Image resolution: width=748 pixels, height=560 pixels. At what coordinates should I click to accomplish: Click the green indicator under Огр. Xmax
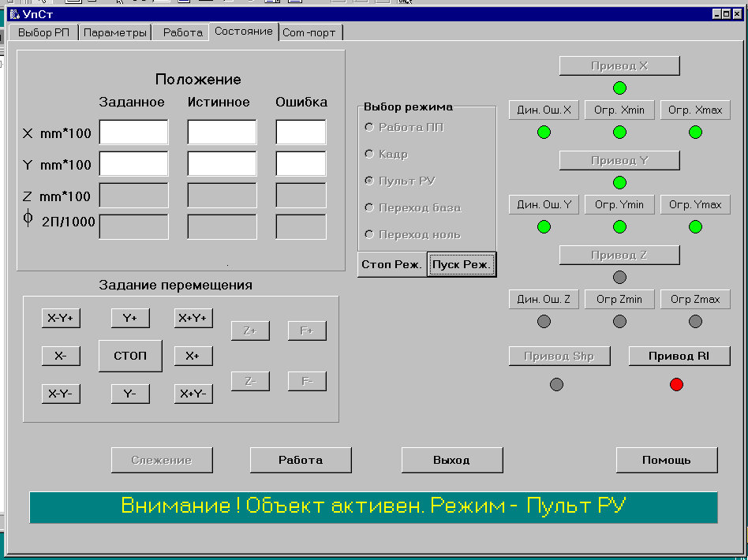click(695, 133)
